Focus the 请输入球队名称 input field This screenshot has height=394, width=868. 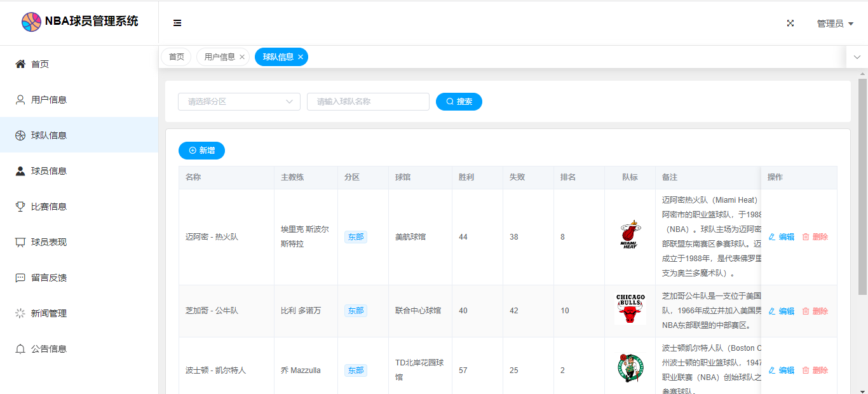tap(368, 102)
